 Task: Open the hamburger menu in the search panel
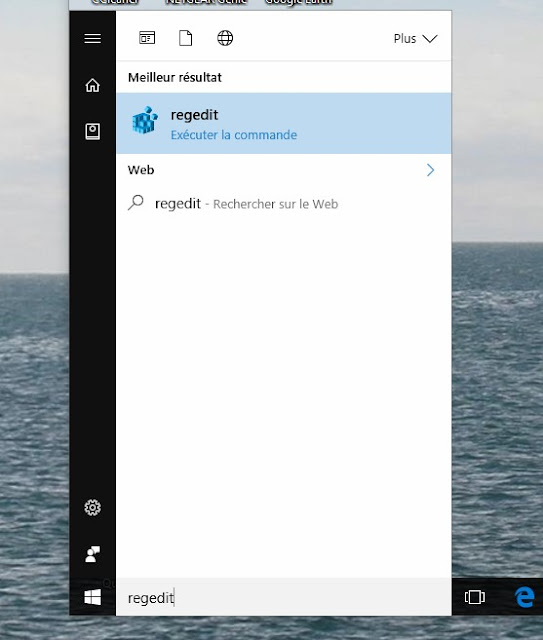tap(93, 38)
